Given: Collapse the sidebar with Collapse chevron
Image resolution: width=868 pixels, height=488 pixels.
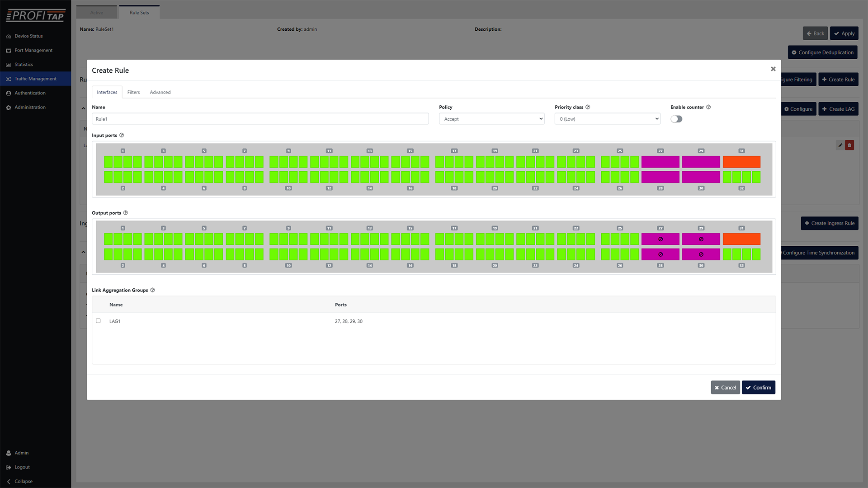Looking at the screenshot, I should [x=9, y=482].
